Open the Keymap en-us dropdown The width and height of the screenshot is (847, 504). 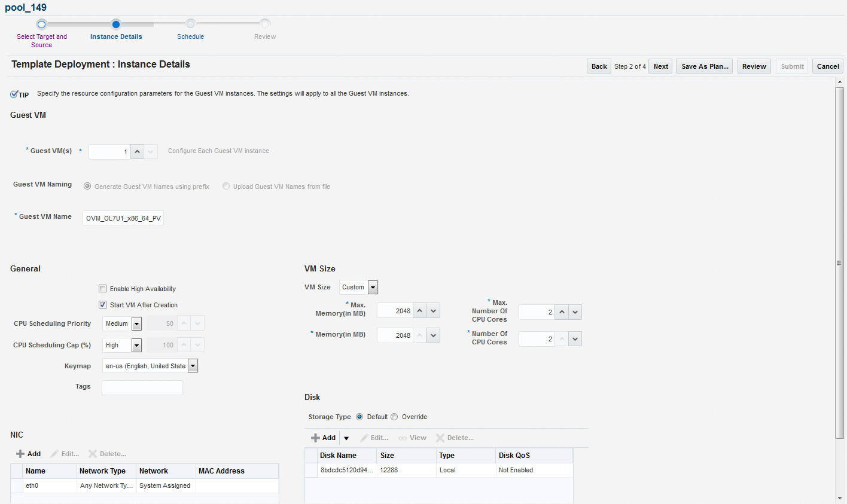tap(193, 366)
